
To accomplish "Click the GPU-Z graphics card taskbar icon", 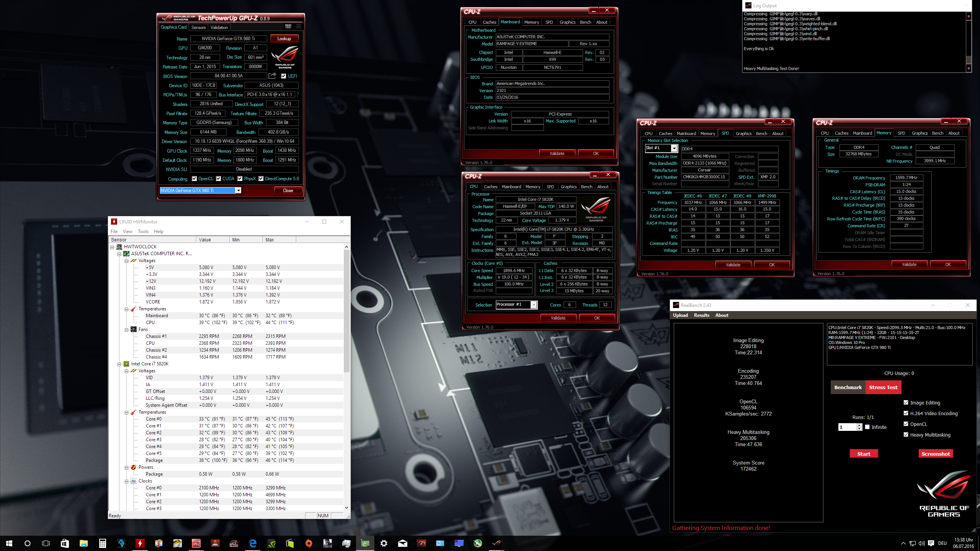I will (365, 543).
